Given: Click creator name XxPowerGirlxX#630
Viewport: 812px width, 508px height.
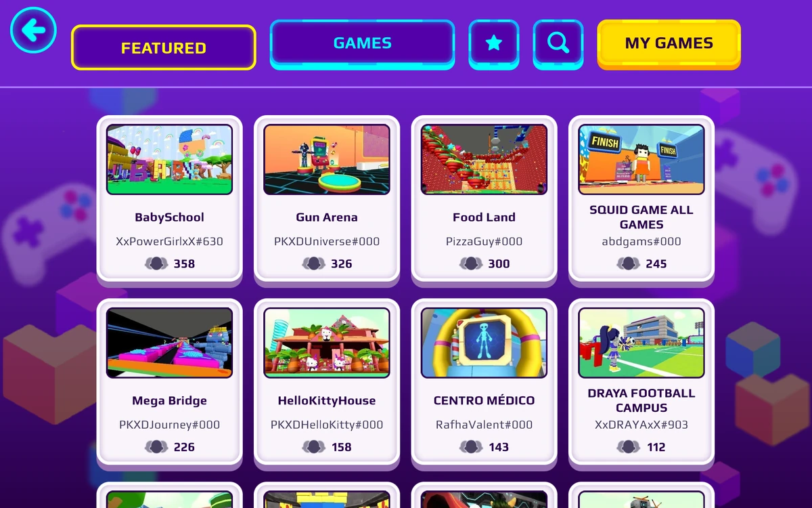Looking at the screenshot, I should point(170,241).
